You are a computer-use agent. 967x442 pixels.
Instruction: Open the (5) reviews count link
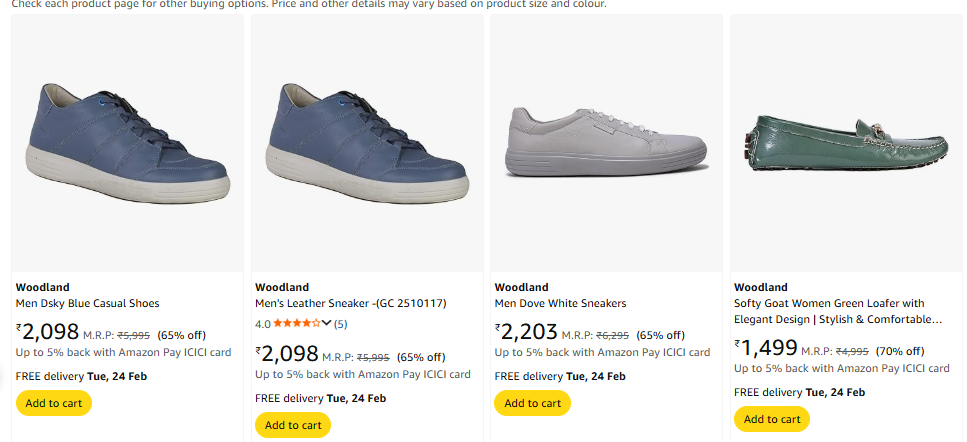click(341, 324)
